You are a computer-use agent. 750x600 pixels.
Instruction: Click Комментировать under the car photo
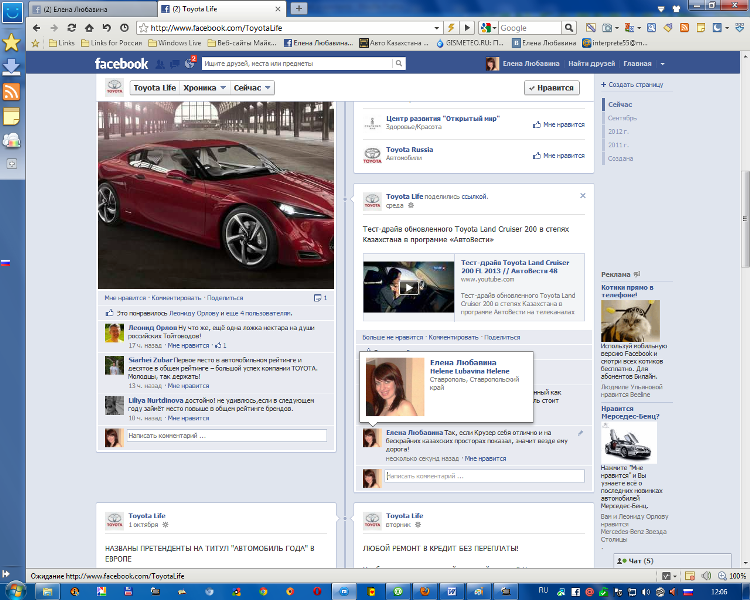point(176,298)
